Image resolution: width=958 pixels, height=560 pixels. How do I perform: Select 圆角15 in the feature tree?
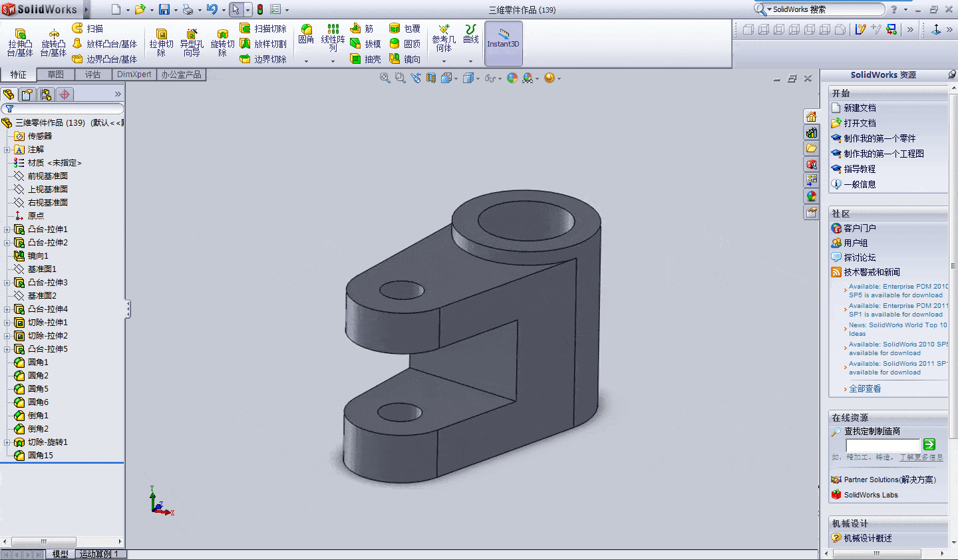[40, 456]
